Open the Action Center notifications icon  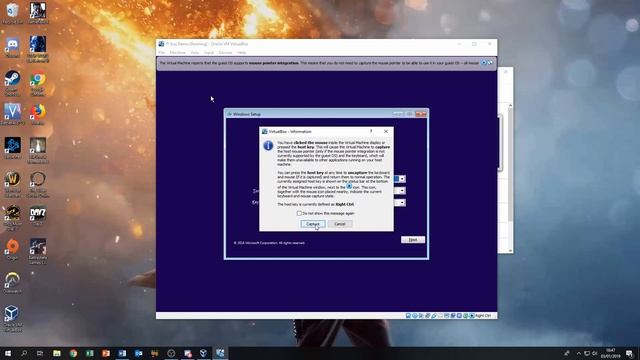629,353
